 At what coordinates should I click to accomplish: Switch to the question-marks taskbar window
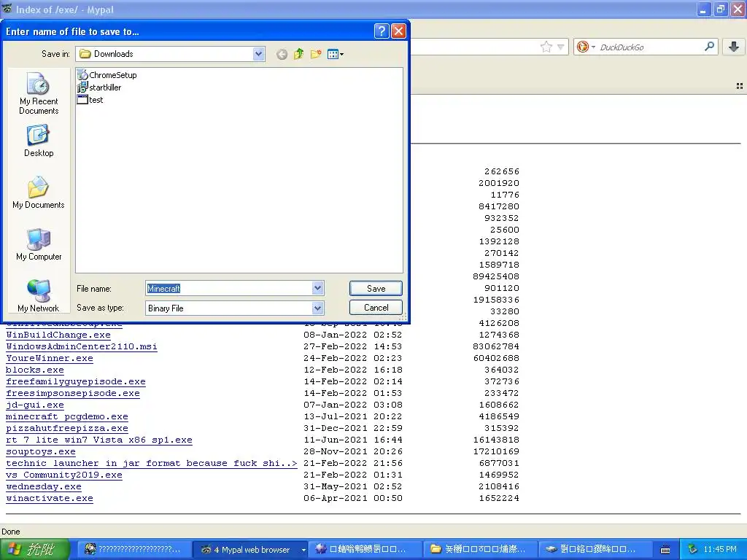pyautogui.click(x=133, y=550)
